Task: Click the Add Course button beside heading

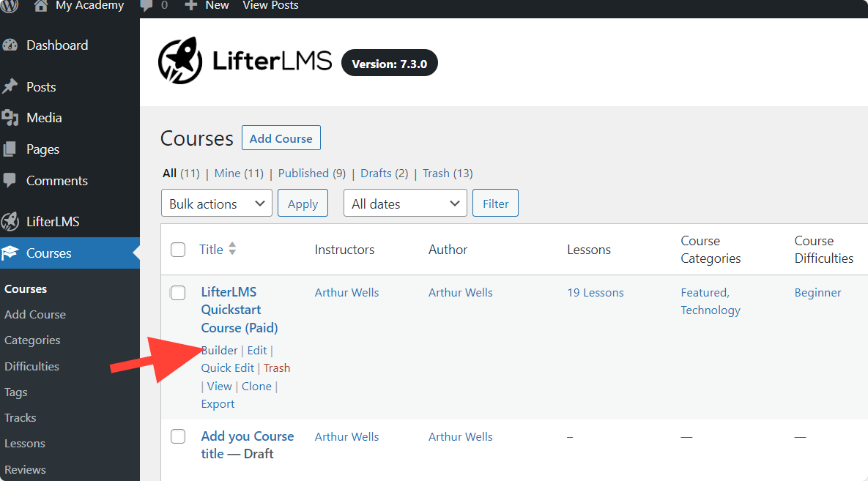Action: click(x=281, y=138)
